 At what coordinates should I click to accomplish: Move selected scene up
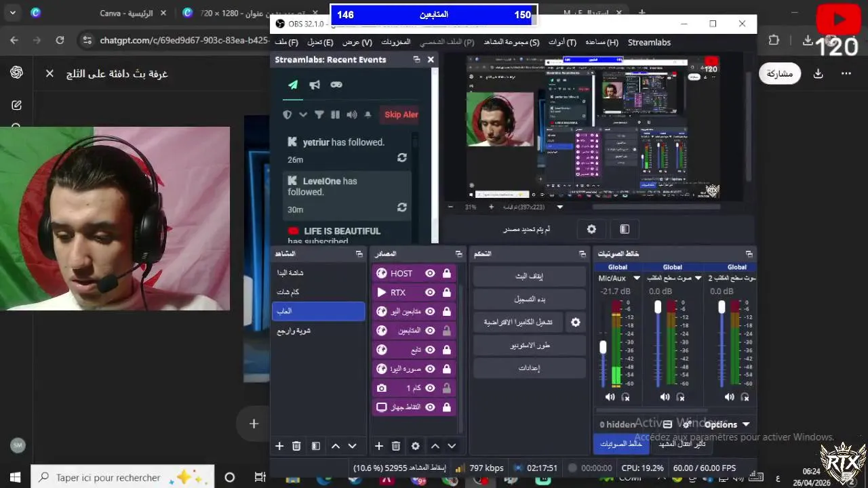pyautogui.click(x=336, y=446)
